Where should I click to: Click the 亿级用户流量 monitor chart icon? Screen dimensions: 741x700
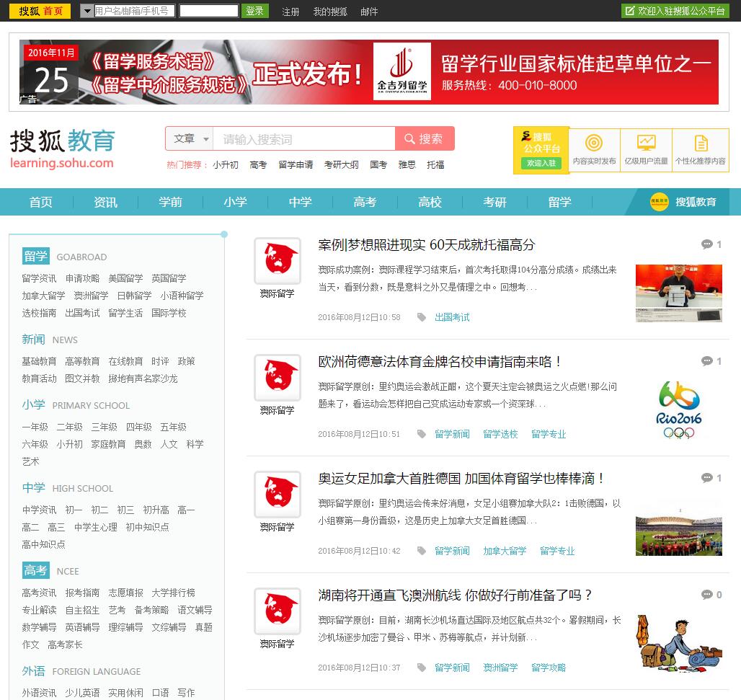646,143
